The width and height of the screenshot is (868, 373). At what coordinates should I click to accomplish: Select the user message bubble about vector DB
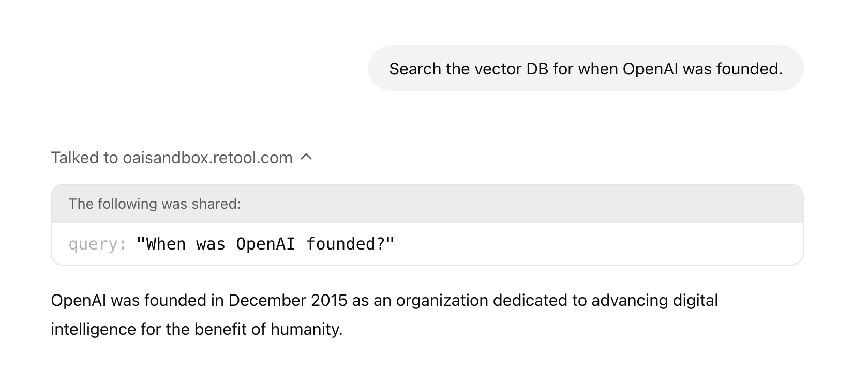586,69
